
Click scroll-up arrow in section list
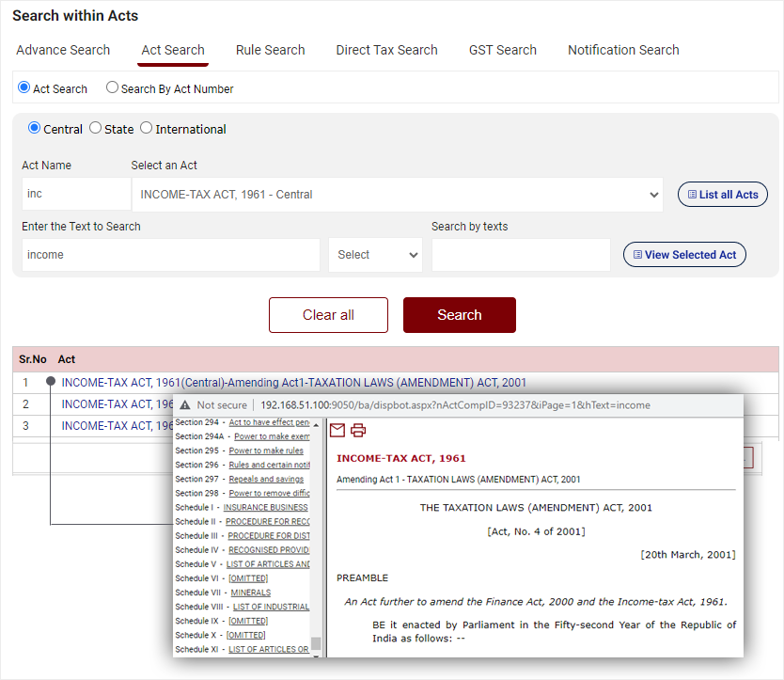[316, 424]
